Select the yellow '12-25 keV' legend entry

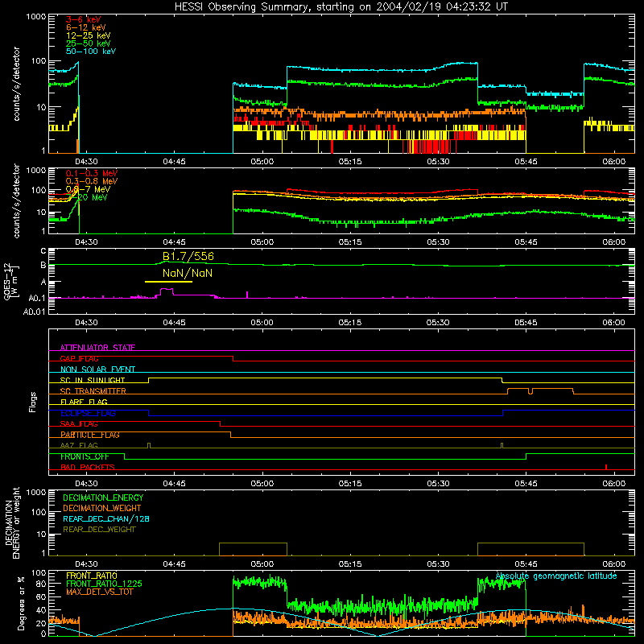(x=89, y=35)
